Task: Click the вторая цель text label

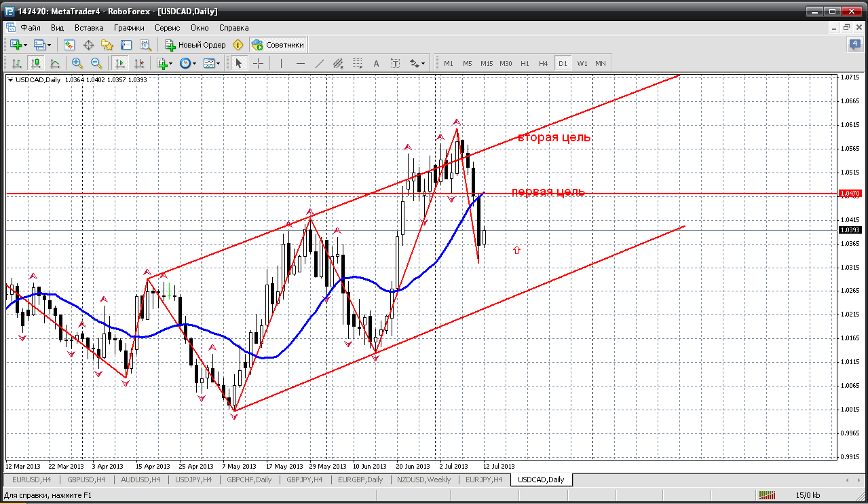Action: [x=554, y=137]
